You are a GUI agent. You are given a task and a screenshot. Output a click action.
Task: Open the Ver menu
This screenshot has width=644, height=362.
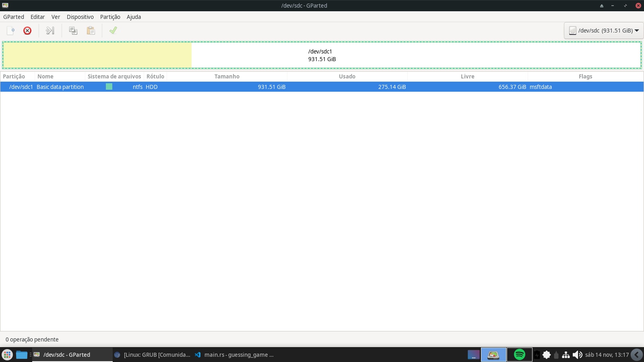coord(56,17)
